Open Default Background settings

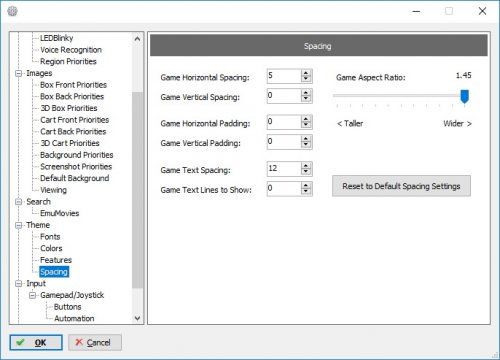[x=74, y=178]
